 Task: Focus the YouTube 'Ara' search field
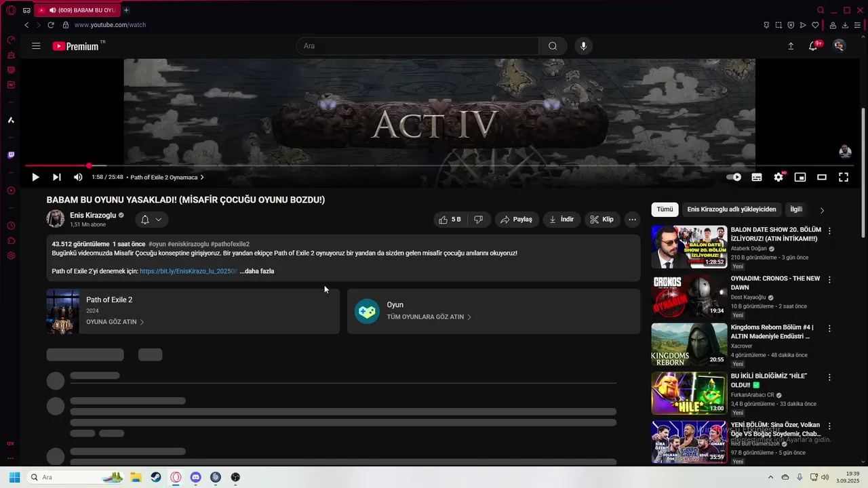[x=418, y=46]
